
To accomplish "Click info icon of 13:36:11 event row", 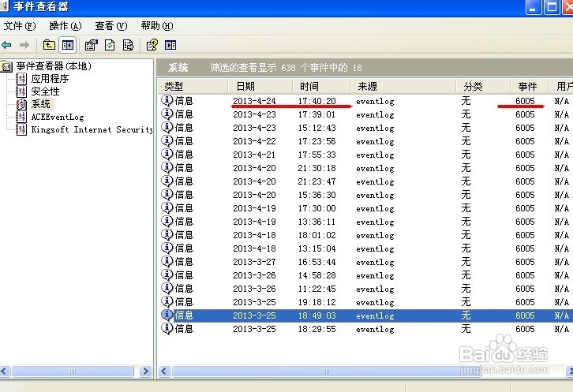I will pyautogui.click(x=167, y=221).
